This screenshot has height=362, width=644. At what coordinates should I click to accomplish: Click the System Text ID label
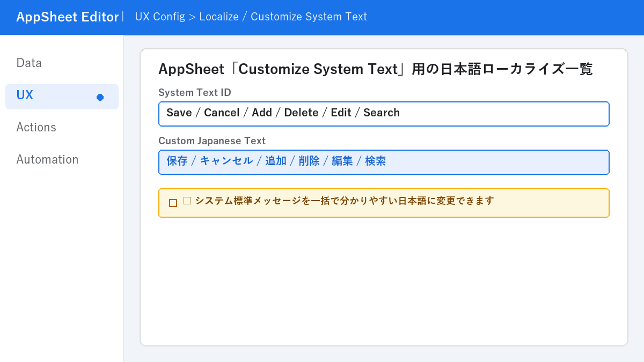[195, 93]
